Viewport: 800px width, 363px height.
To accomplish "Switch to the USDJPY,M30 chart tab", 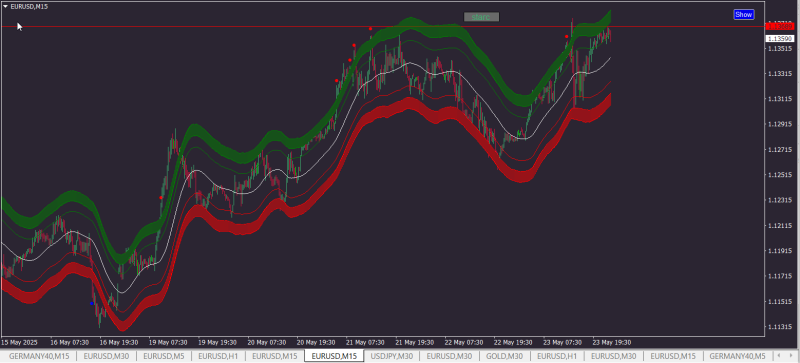I will click(392, 356).
